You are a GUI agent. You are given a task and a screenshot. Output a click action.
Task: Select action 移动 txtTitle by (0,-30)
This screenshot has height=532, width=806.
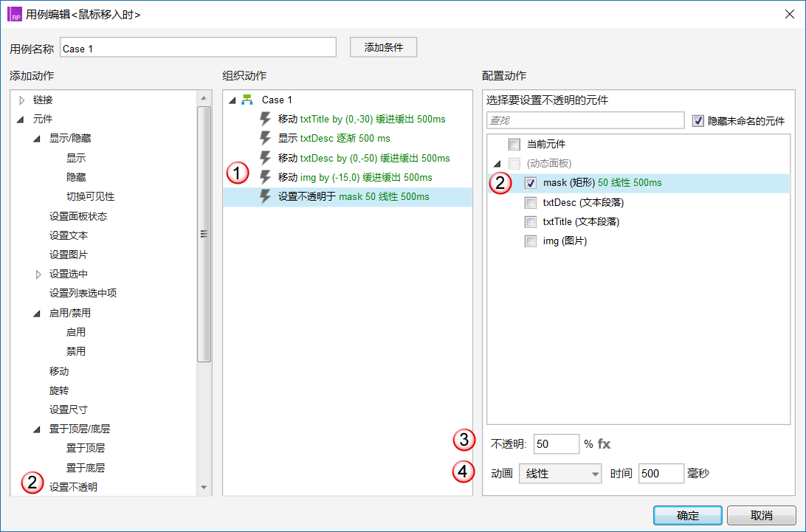pos(362,120)
